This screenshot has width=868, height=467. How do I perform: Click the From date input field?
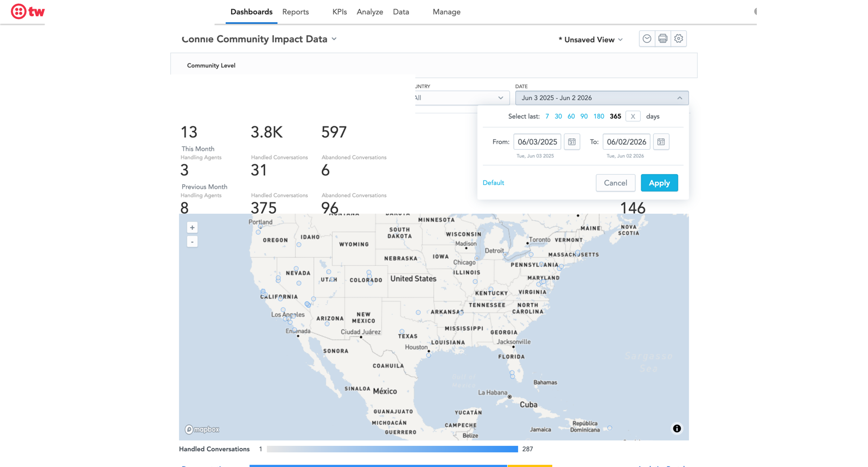pos(537,142)
